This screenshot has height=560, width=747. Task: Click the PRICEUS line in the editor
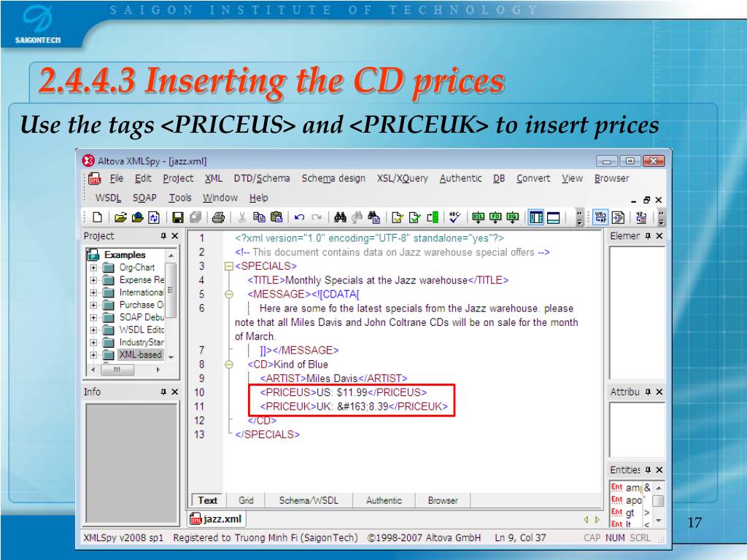(x=343, y=392)
